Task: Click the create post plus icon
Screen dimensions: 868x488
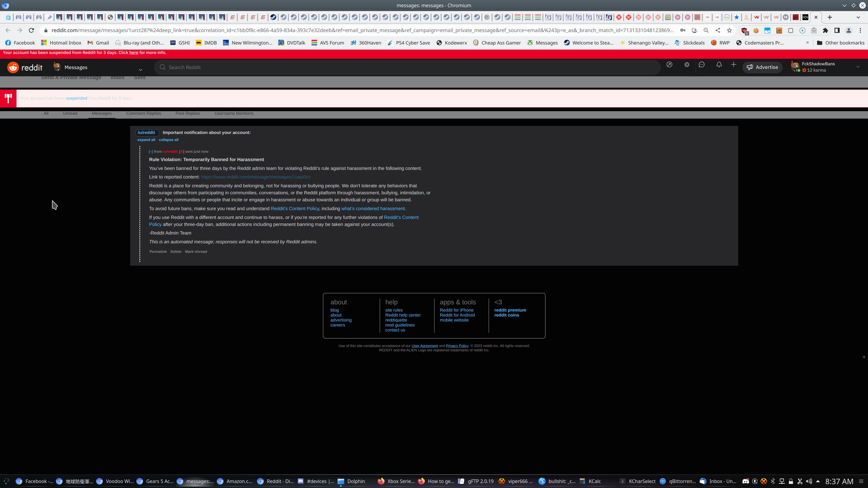Action: 734,65
